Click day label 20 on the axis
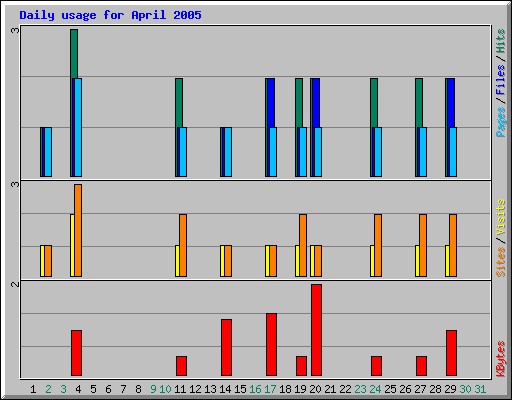The width and height of the screenshot is (512, 400). coord(315,389)
